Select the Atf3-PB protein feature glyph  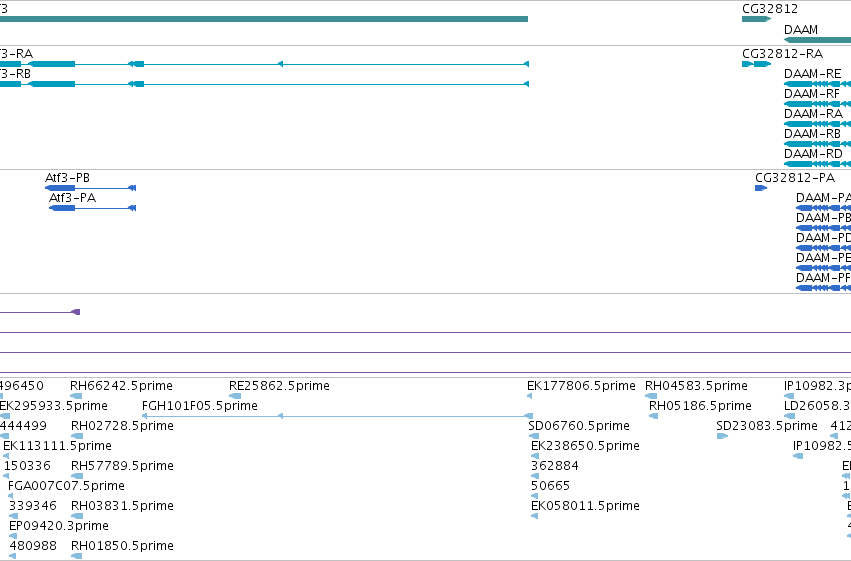click(90, 188)
